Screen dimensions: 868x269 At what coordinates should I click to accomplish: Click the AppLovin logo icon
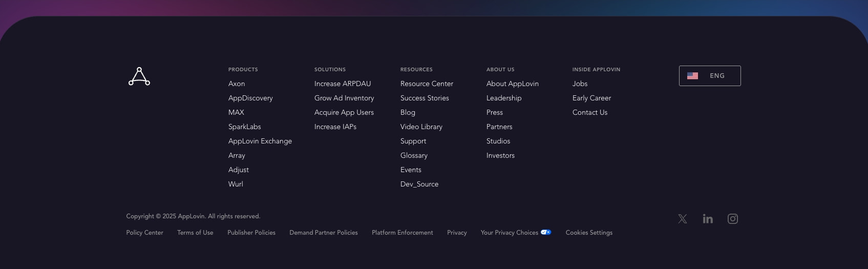[139, 76]
